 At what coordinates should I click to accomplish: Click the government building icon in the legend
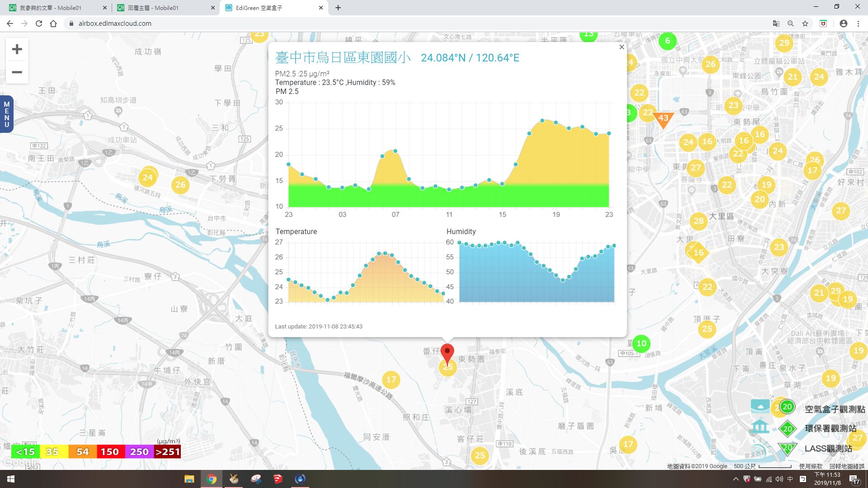tap(760, 427)
